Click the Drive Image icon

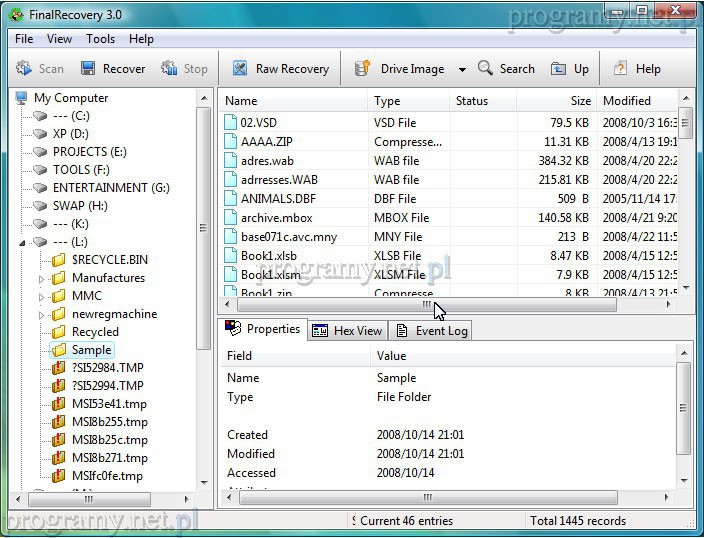pyautogui.click(x=364, y=69)
